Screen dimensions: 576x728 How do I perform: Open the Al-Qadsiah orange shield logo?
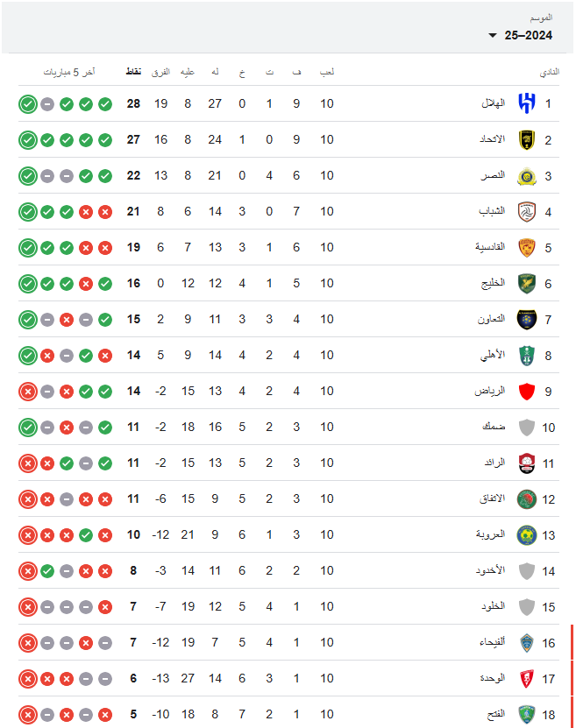(527, 247)
